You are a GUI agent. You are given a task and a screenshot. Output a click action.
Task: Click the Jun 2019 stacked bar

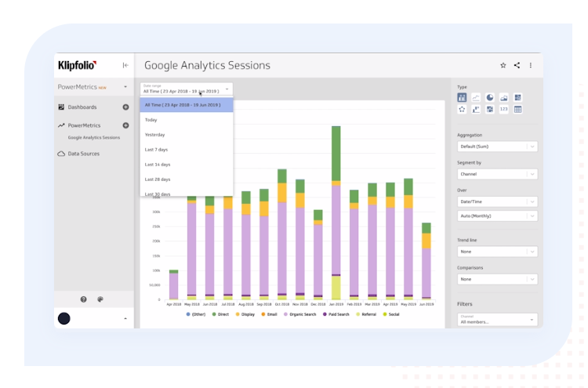[x=426, y=261]
